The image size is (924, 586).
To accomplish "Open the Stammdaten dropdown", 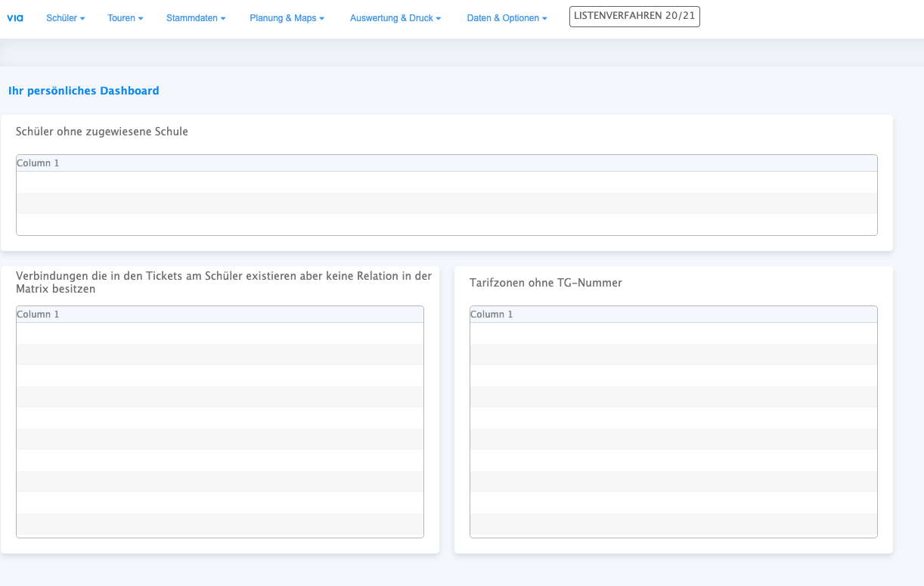I will coord(196,18).
